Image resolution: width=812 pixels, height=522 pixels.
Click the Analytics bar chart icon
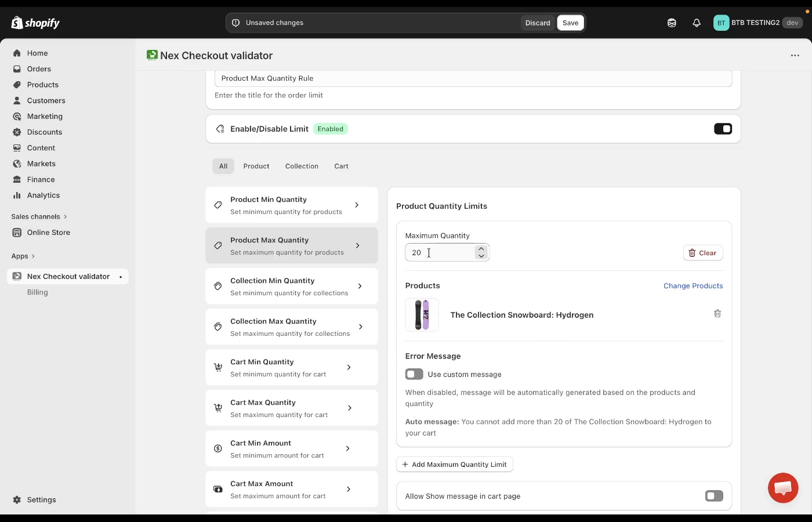pyautogui.click(x=17, y=195)
